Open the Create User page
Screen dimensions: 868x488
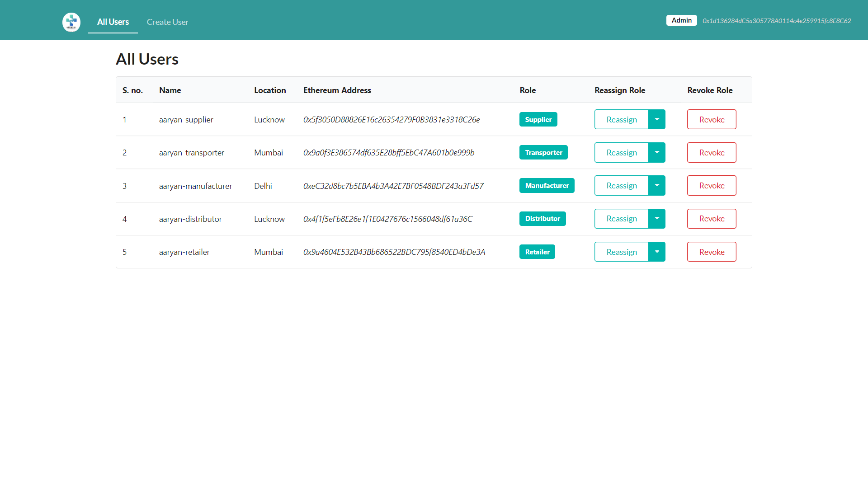click(168, 21)
